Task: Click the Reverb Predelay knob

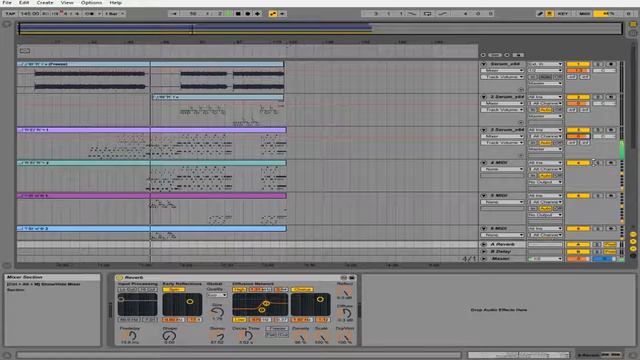Action: tap(131, 336)
